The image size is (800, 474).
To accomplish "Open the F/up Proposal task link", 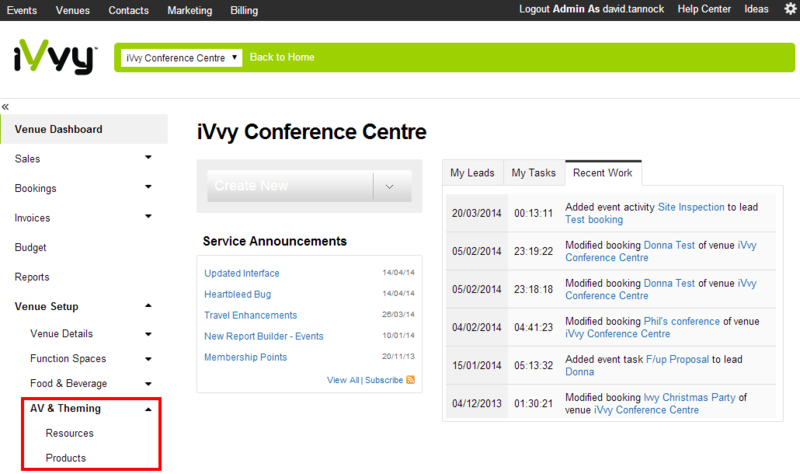I will [x=678, y=359].
